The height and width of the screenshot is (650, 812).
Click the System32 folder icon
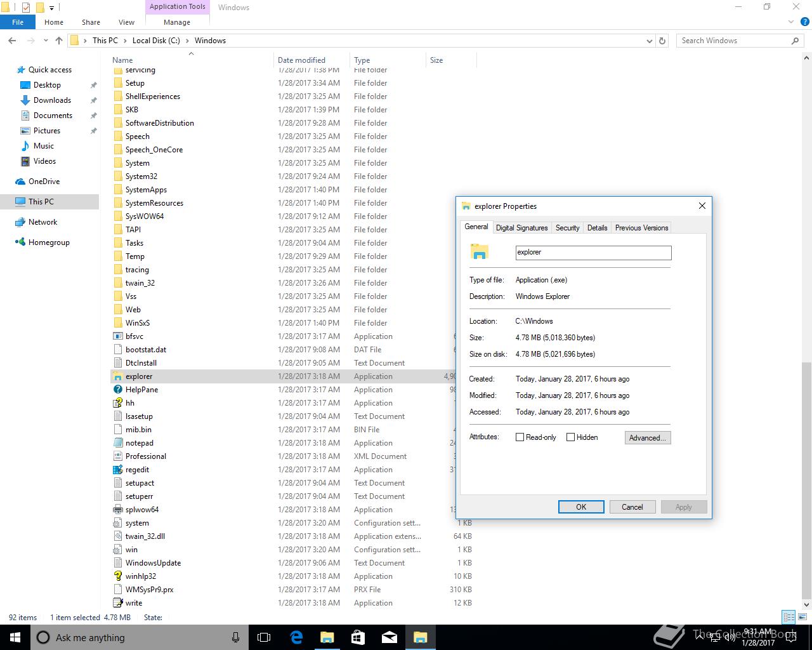(x=117, y=176)
